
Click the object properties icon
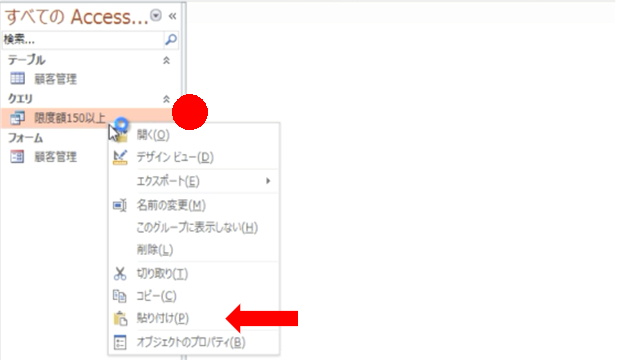click(x=120, y=342)
